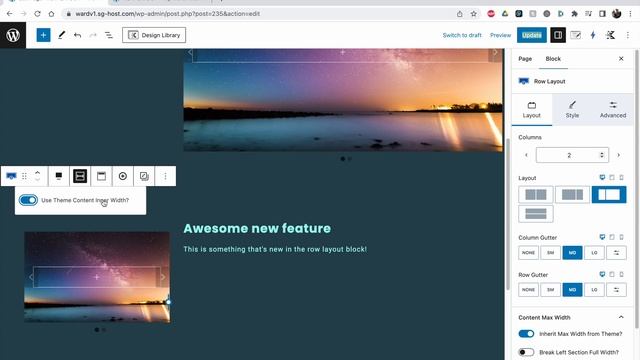Click the Columns spinner arrows
Viewport: 640px width, 360px height.
coord(602,155)
